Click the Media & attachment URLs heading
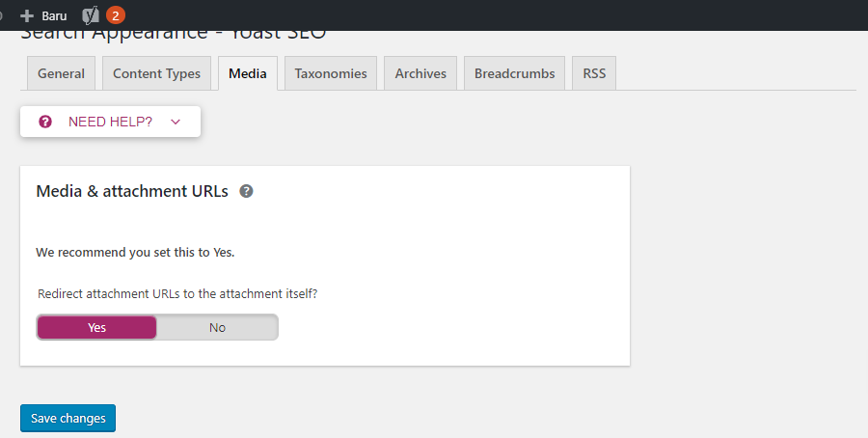This screenshot has height=438, width=868. 132,191
